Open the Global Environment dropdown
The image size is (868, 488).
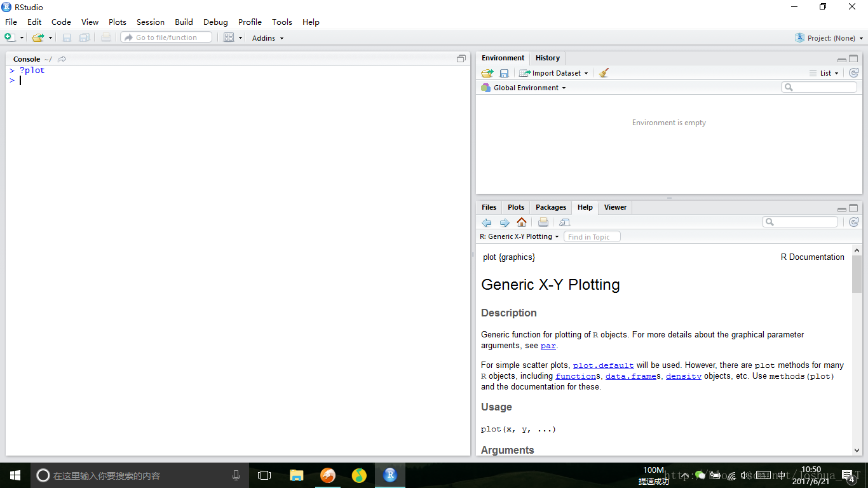524,88
